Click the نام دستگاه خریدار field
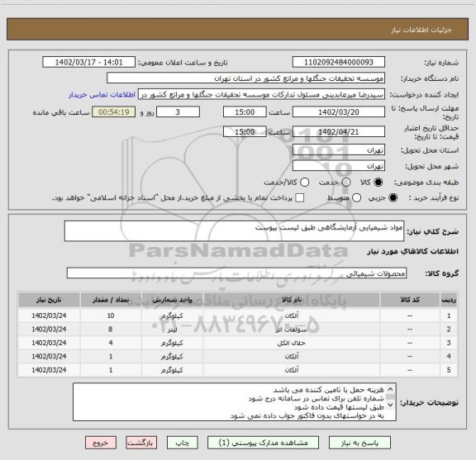 pos(246,78)
